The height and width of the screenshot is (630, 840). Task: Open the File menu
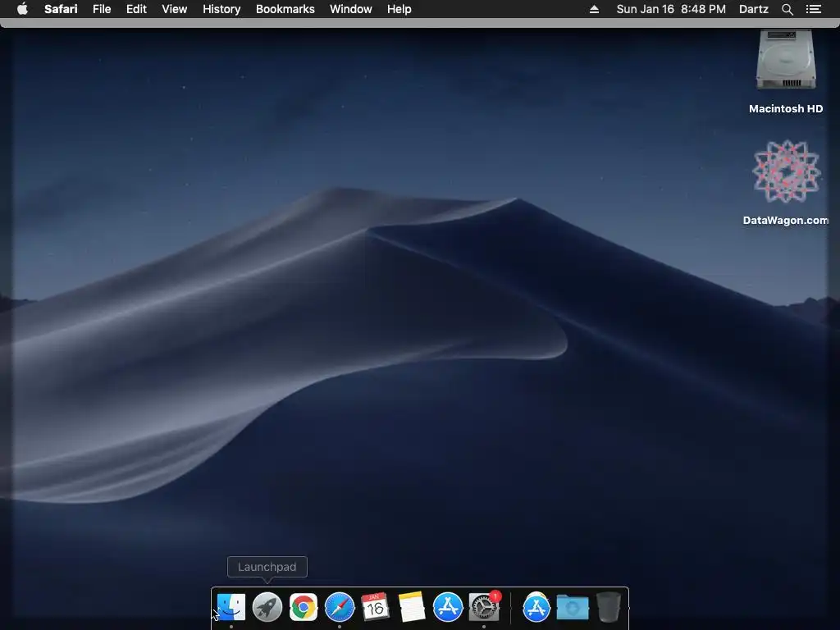pos(101,9)
